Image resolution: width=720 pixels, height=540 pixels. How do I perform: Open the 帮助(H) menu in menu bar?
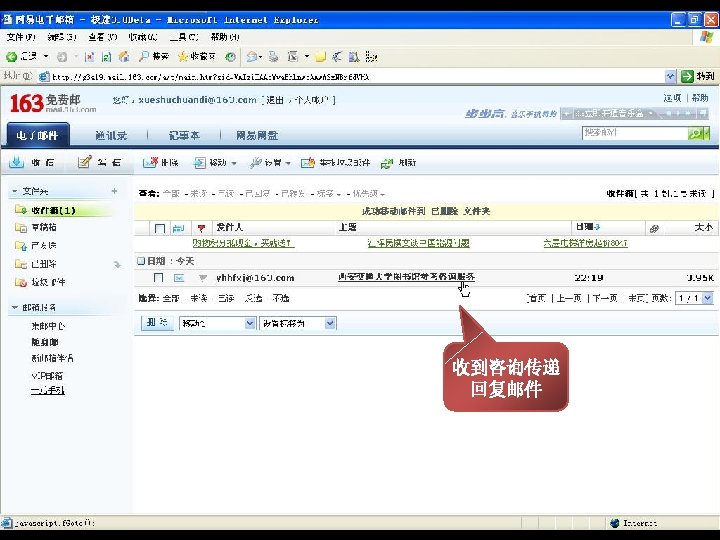(225, 37)
